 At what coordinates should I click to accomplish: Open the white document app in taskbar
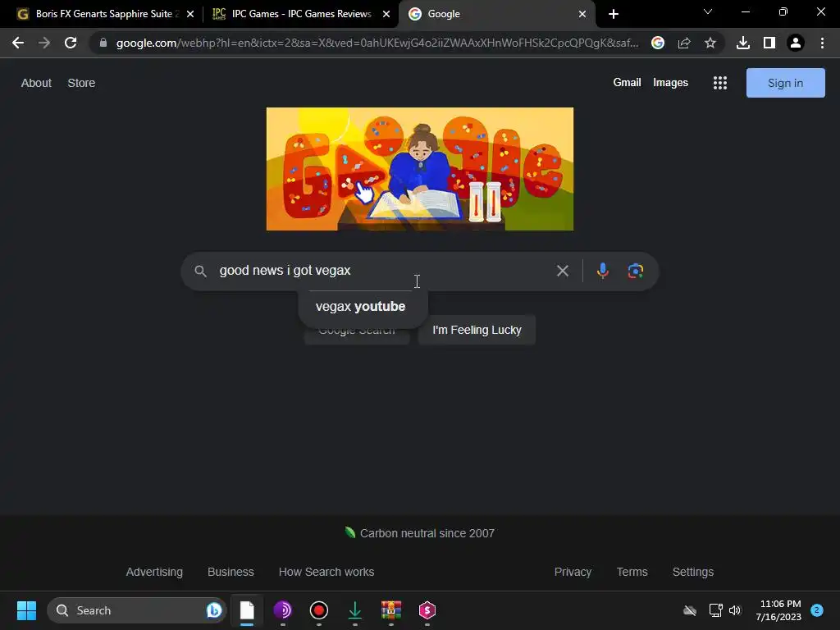[247, 610]
